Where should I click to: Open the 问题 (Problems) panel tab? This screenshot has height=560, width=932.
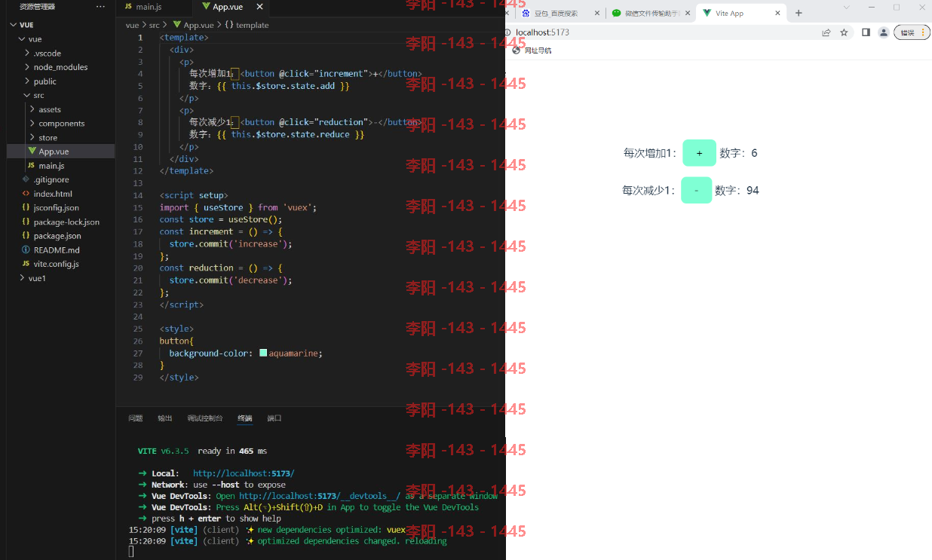click(x=136, y=418)
